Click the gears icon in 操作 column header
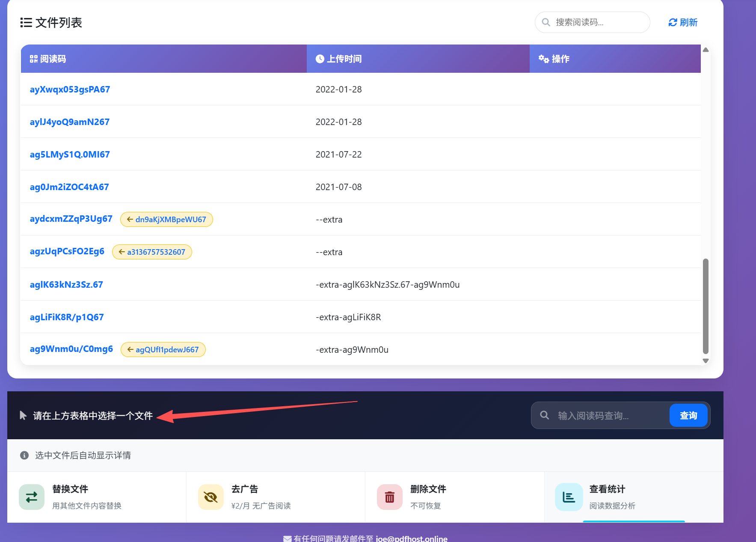Image resolution: width=756 pixels, height=542 pixels. [543, 59]
